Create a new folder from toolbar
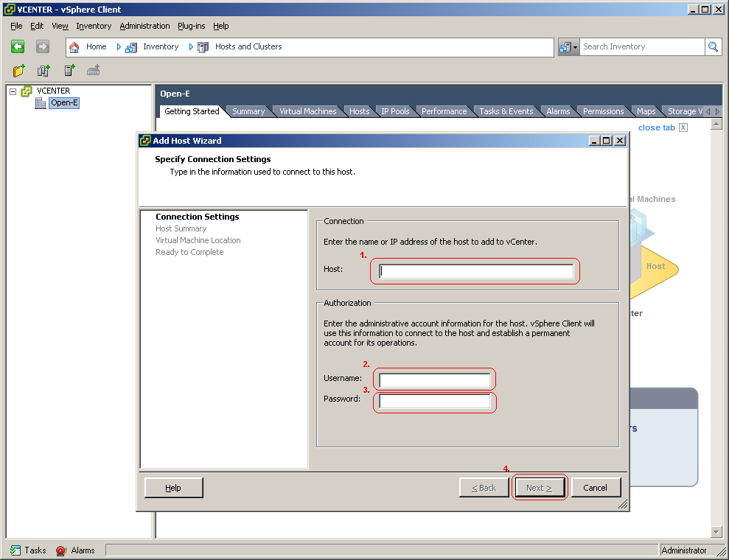The image size is (729, 560). click(18, 71)
